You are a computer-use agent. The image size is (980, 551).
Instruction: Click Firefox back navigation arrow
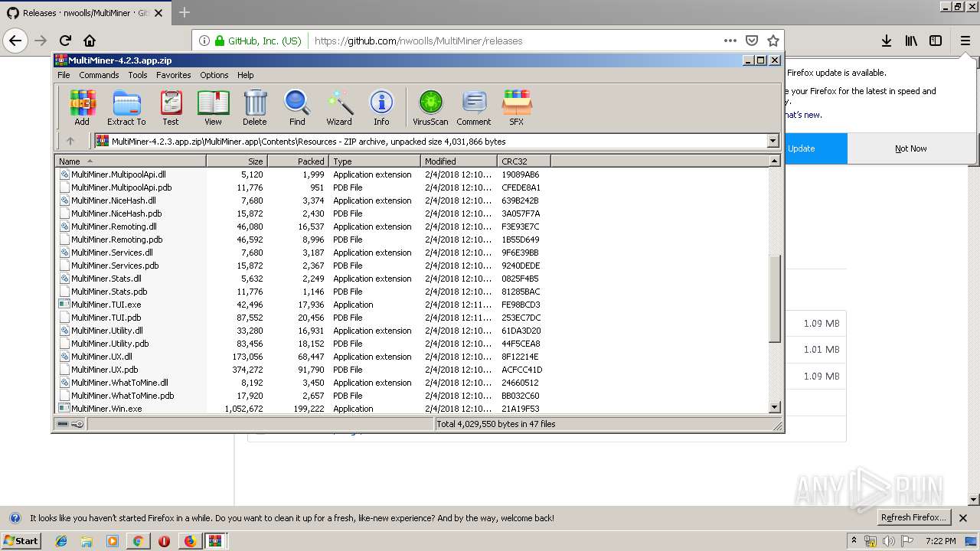15,41
